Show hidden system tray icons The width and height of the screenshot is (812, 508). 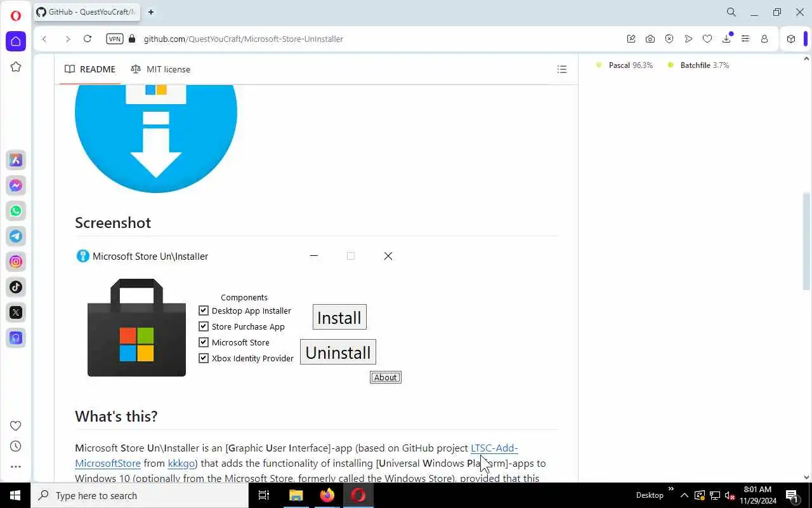(x=684, y=495)
